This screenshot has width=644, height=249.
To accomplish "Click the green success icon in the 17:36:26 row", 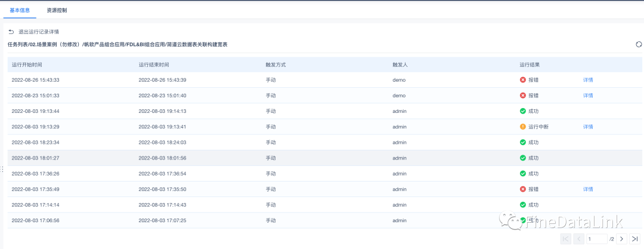I will click(523, 174).
